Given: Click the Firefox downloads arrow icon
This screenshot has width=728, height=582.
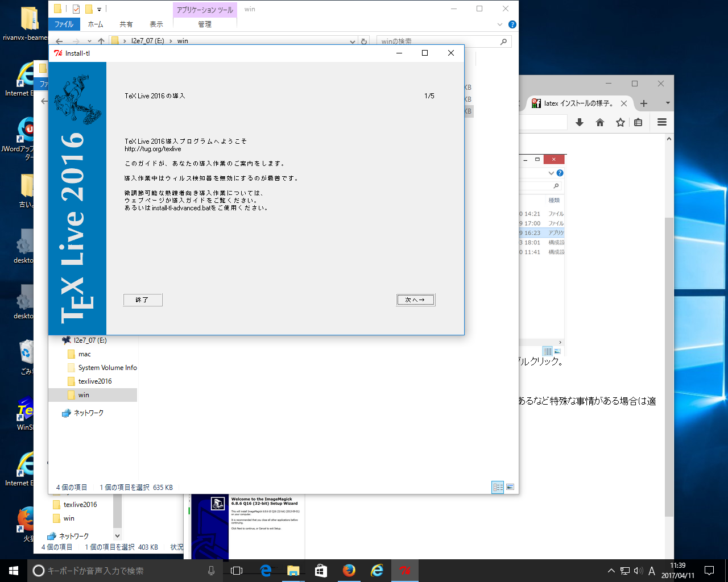Looking at the screenshot, I should pyautogui.click(x=580, y=122).
